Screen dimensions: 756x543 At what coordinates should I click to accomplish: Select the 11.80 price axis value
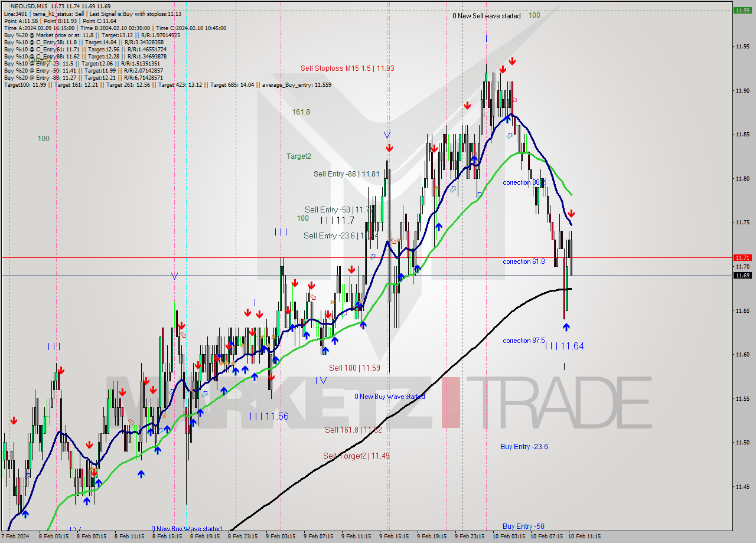742,178
